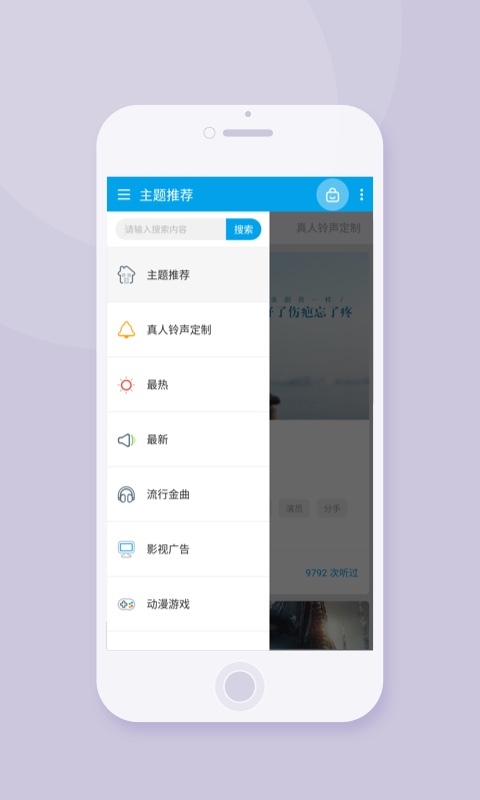Tap the 演员 tag chip
This screenshot has height=800, width=480.
tap(294, 509)
